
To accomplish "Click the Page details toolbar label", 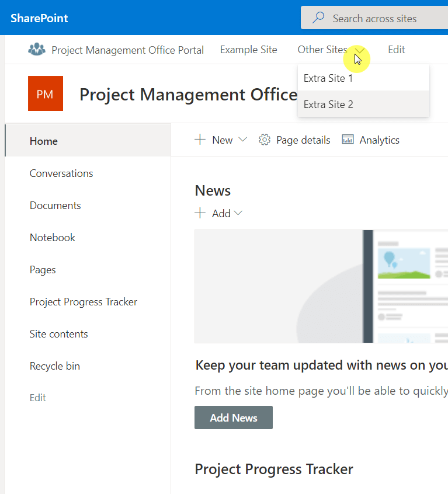I will tap(303, 140).
